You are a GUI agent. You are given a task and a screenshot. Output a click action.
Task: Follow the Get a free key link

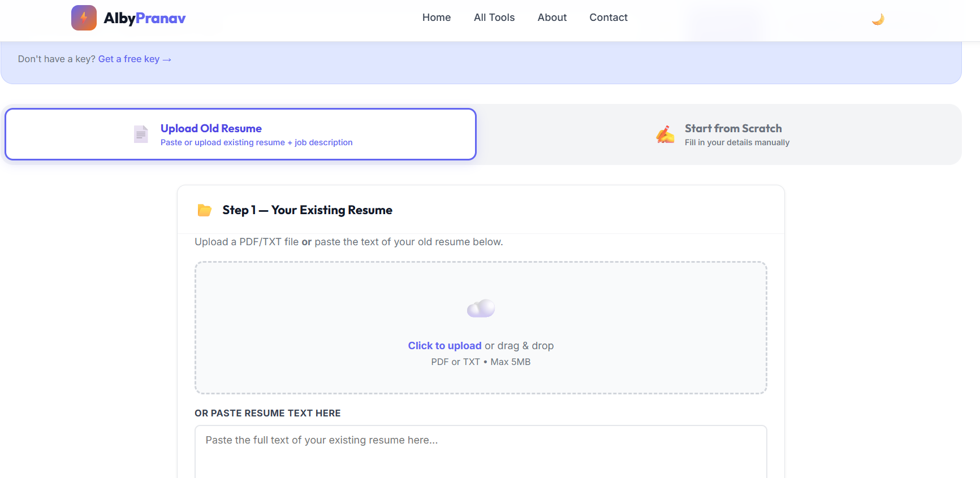135,59
